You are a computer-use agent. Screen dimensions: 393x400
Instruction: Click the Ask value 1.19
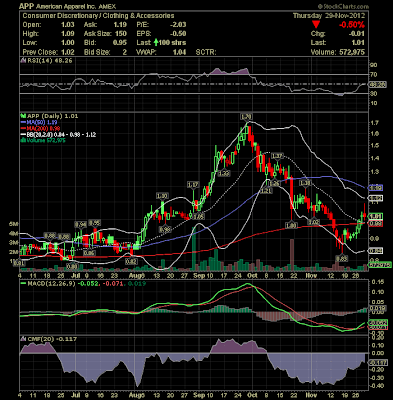coord(120,25)
